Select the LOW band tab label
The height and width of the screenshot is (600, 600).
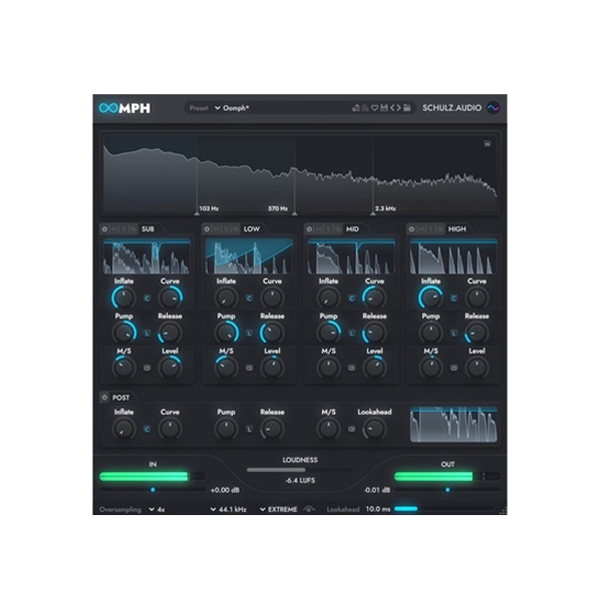[x=251, y=229]
